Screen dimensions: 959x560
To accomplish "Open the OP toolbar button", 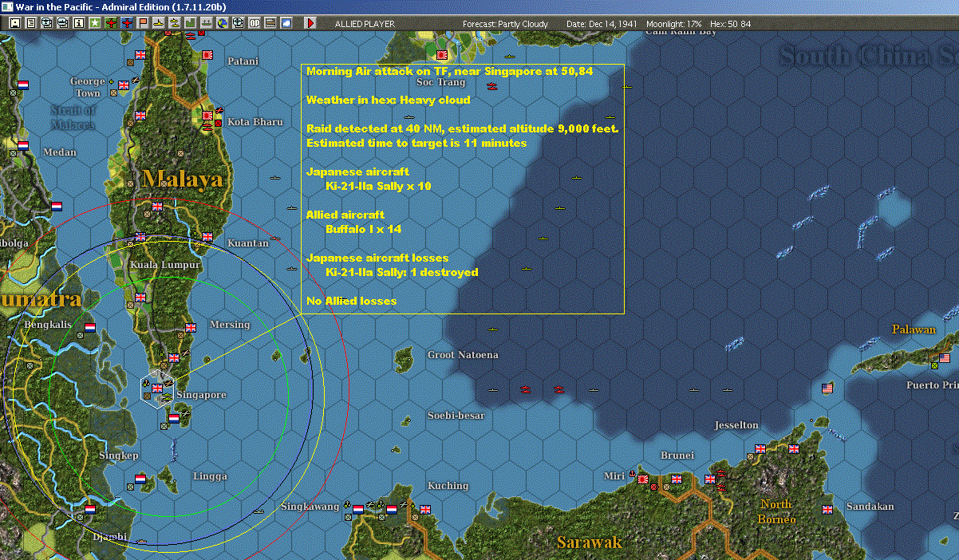I will (255, 24).
